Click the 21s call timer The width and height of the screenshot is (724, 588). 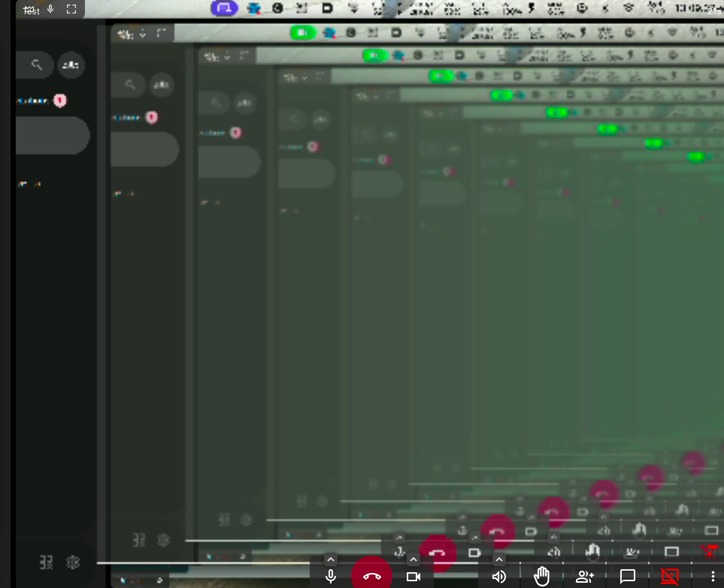714,12
